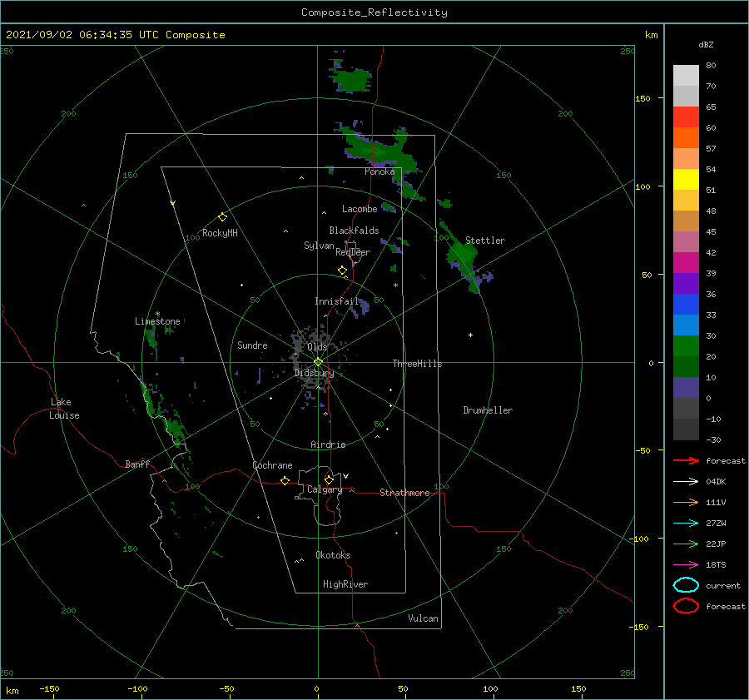Click the dBZ legend heading
The height and width of the screenshot is (700, 749).
[x=706, y=44]
